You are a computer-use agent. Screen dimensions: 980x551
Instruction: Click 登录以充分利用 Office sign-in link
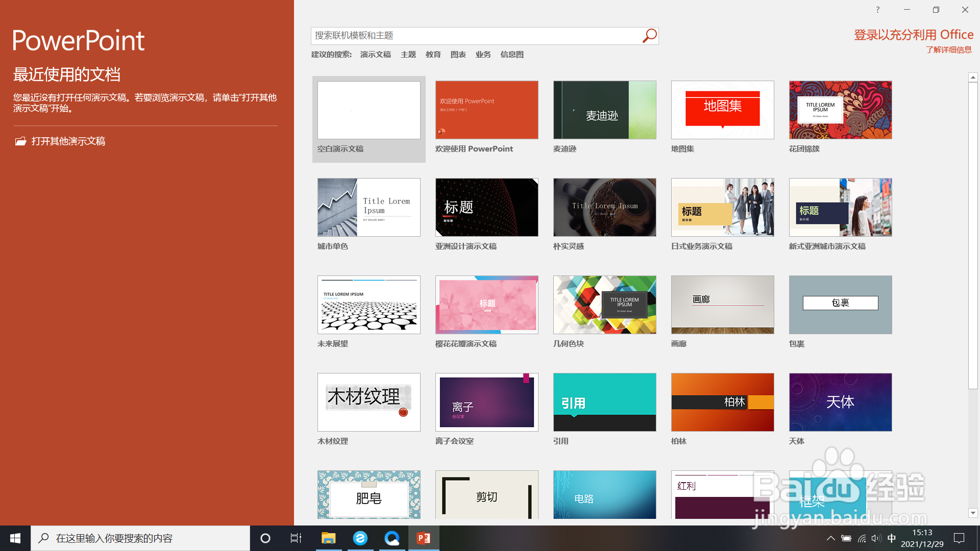(914, 35)
